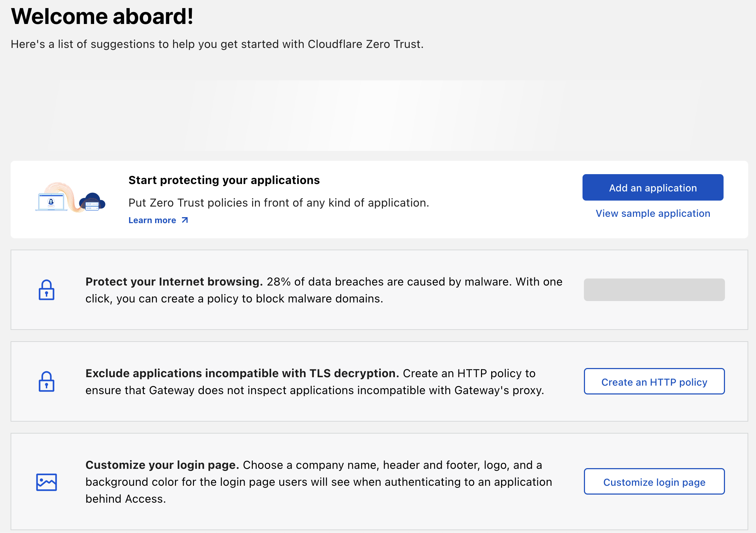
Task: Click the lock icon beside Protect your Internet browsing
Action: coord(47,290)
